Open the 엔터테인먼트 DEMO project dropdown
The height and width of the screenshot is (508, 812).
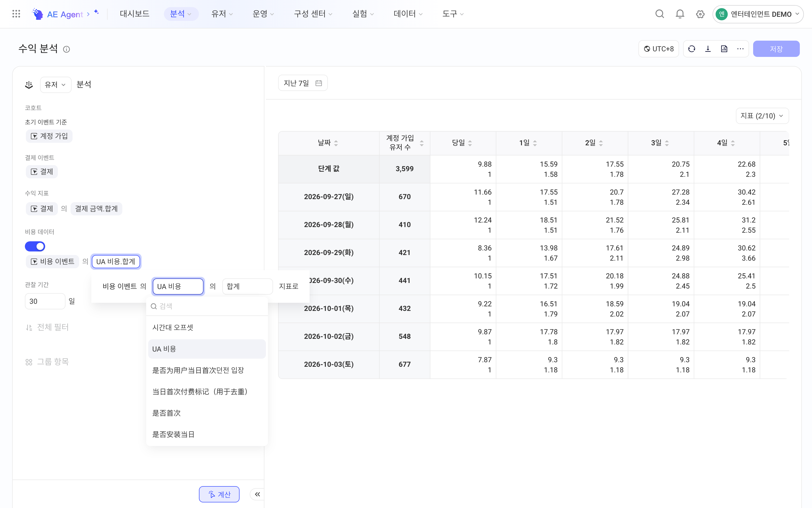[x=758, y=14]
